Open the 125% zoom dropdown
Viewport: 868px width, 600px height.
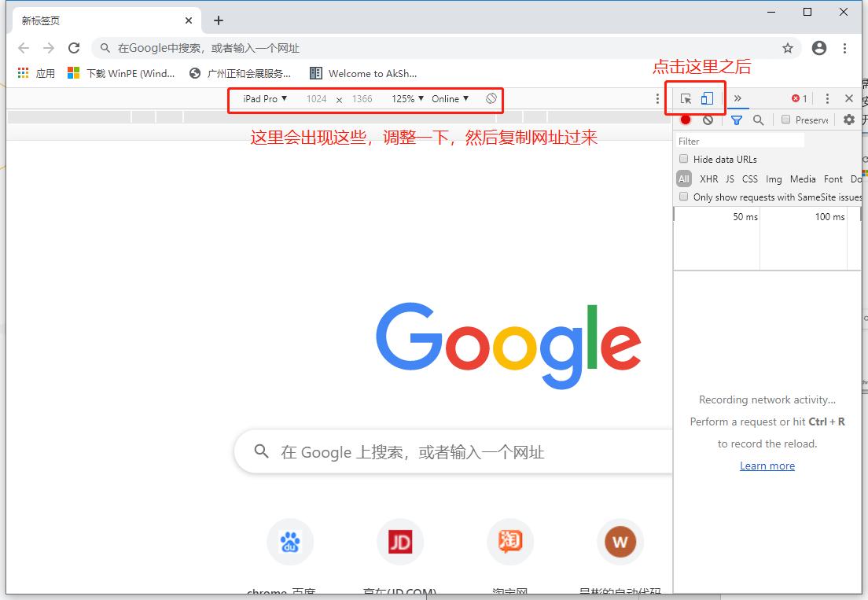point(408,99)
